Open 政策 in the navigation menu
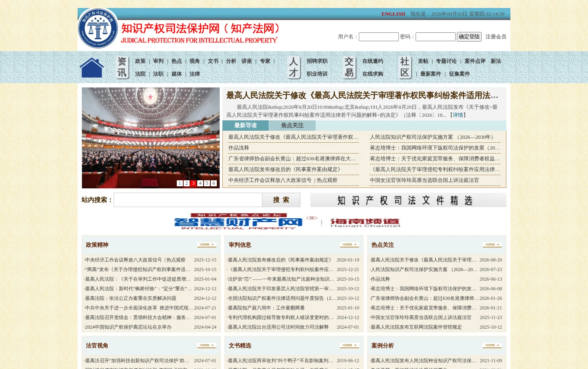 tap(140, 61)
